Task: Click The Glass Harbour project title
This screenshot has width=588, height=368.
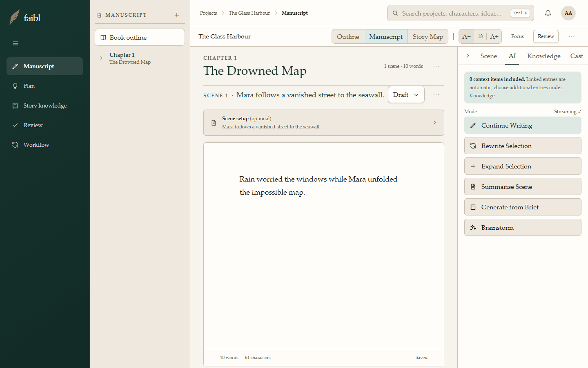Action: click(225, 36)
